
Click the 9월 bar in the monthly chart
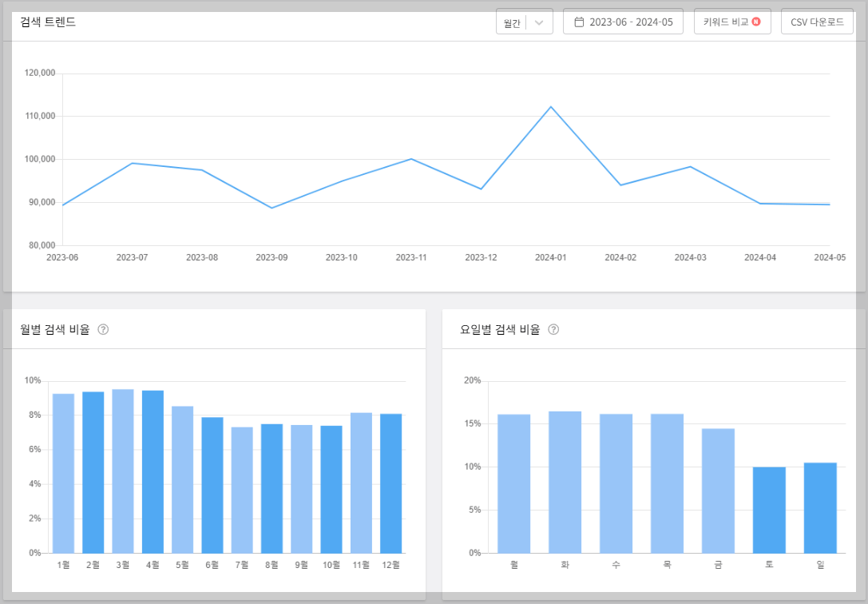coord(302,489)
